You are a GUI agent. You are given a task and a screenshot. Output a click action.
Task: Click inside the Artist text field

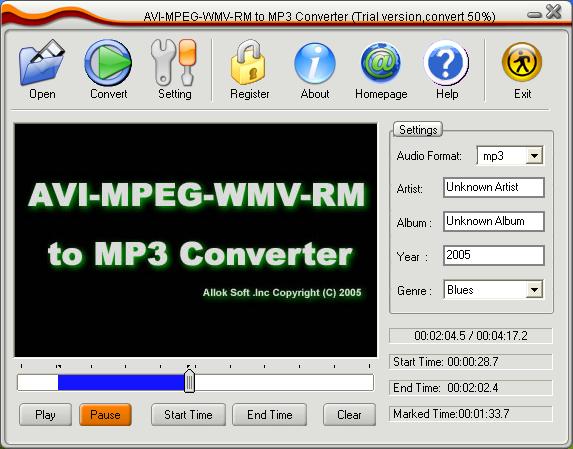494,187
